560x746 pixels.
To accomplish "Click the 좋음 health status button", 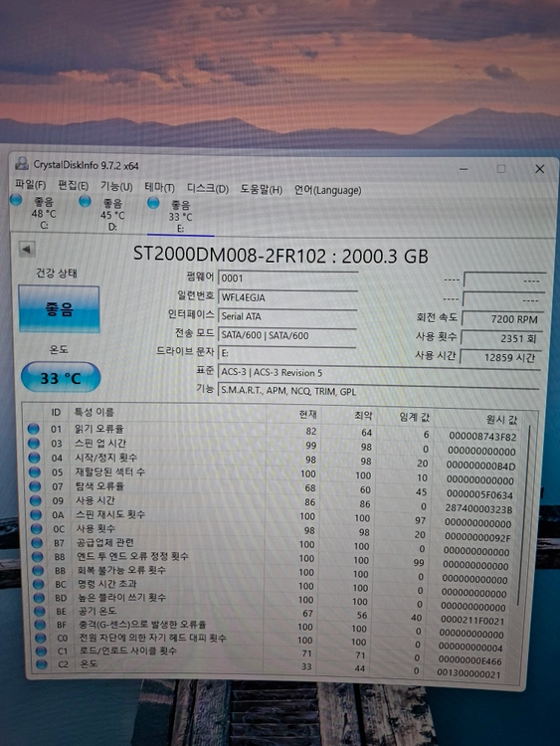I will [x=59, y=309].
